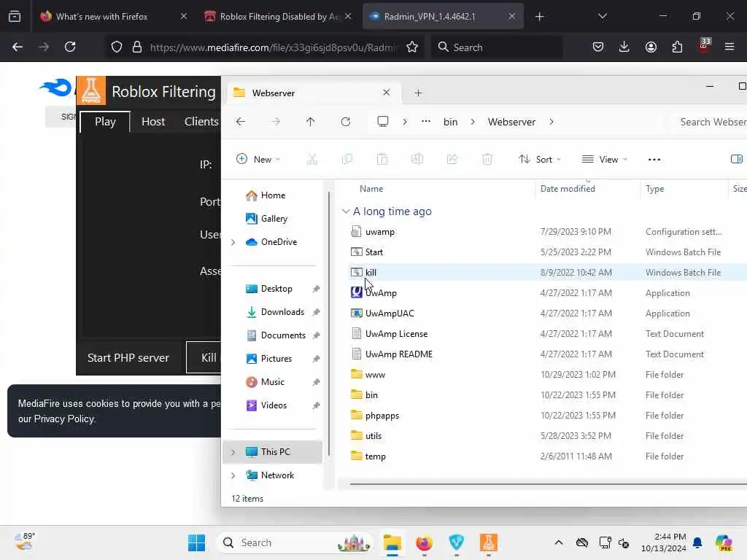Expand This PC tree node

233,452
